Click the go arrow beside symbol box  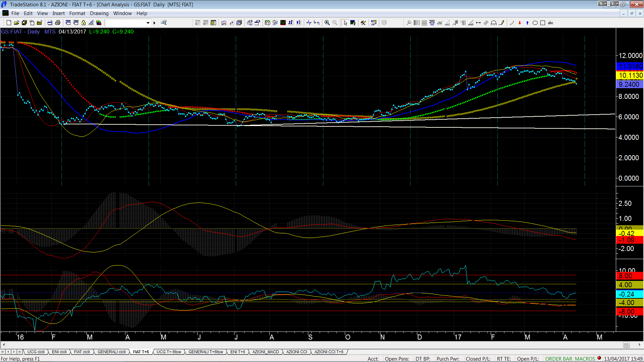[x=155, y=23]
